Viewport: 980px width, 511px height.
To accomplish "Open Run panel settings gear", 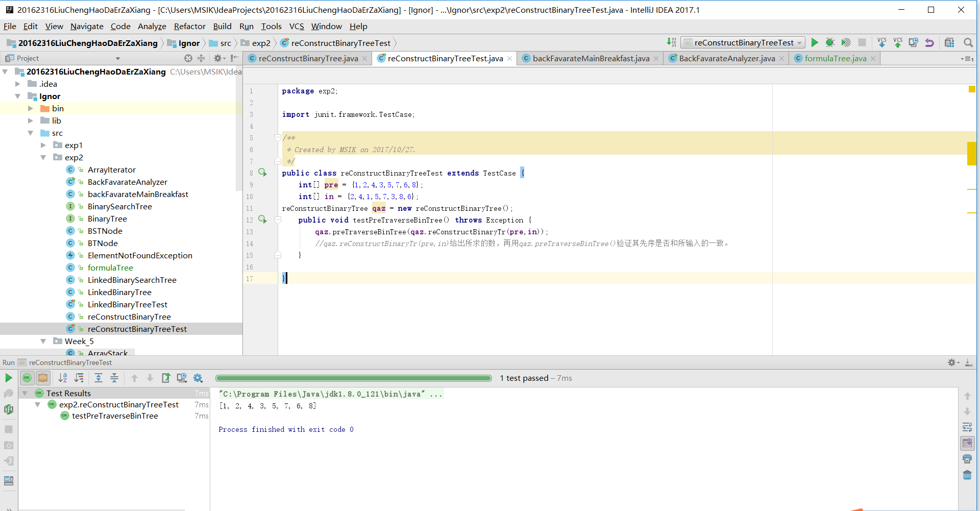I will [x=953, y=362].
